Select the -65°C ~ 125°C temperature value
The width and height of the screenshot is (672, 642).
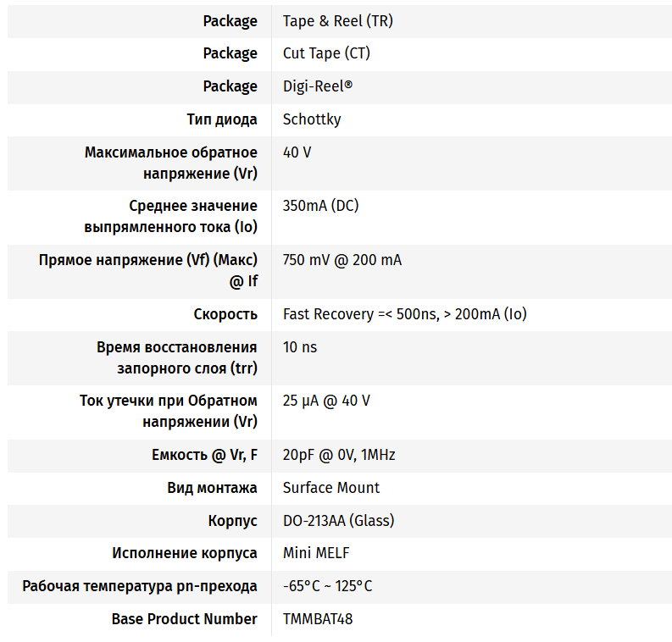pyautogui.click(x=327, y=586)
